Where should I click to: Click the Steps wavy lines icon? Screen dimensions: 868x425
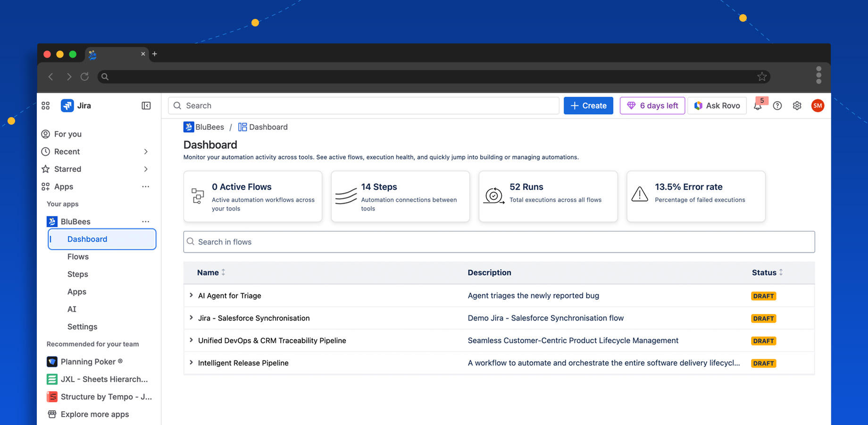346,195
